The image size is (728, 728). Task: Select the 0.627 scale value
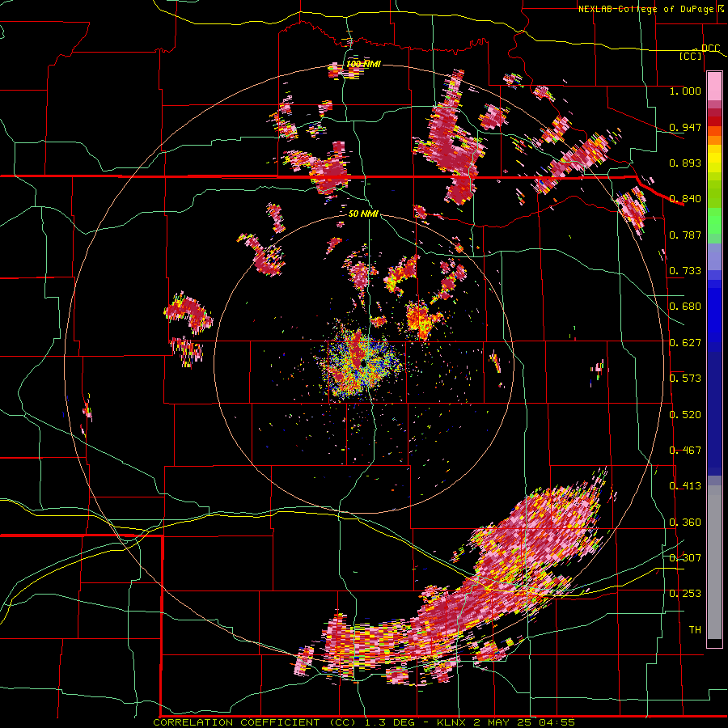pos(685,343)
